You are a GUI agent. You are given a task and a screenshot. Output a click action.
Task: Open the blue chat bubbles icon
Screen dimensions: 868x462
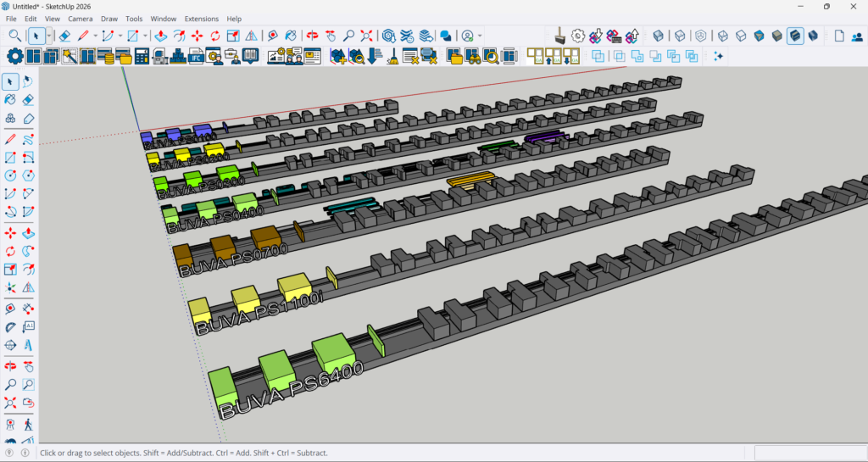coord(446,36)
